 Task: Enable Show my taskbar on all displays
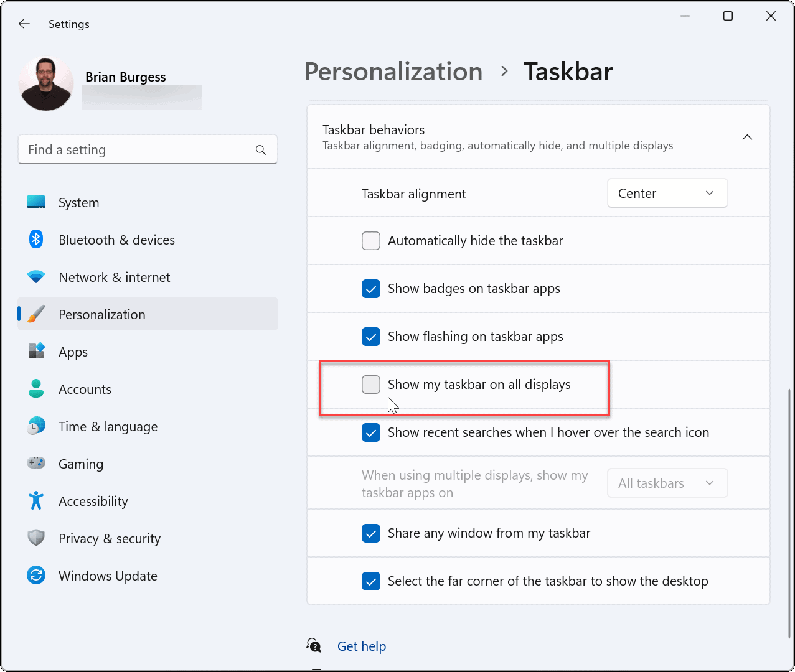(x=371, y=385)
